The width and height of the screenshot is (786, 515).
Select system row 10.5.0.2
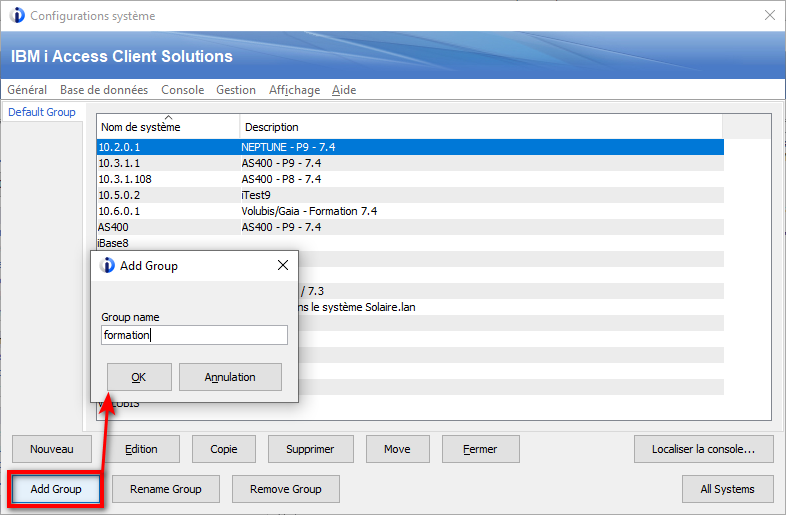click(x=410, y=195)
